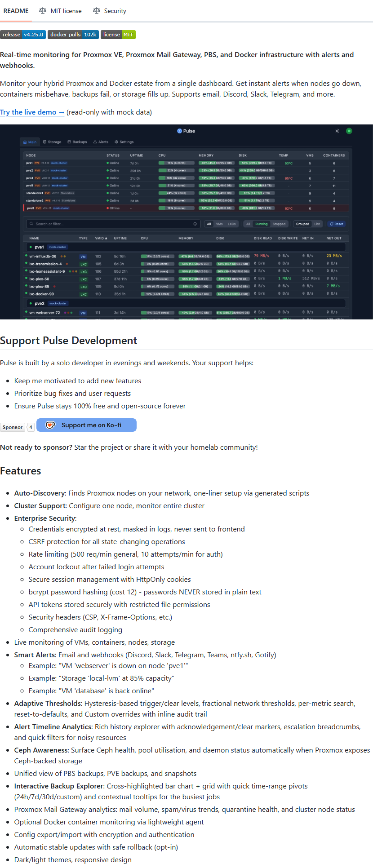Screen dimensions: 373x868
Task: Click the VM type badge for vm-influxdb-36
Action: pos(83,257)
